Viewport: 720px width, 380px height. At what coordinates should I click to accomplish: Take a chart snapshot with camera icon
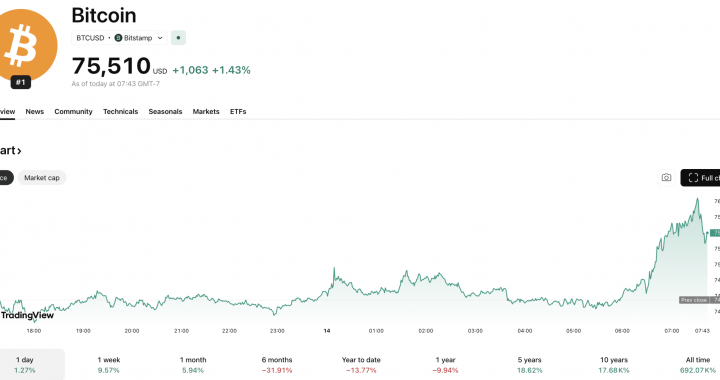(x=666, y=178)
